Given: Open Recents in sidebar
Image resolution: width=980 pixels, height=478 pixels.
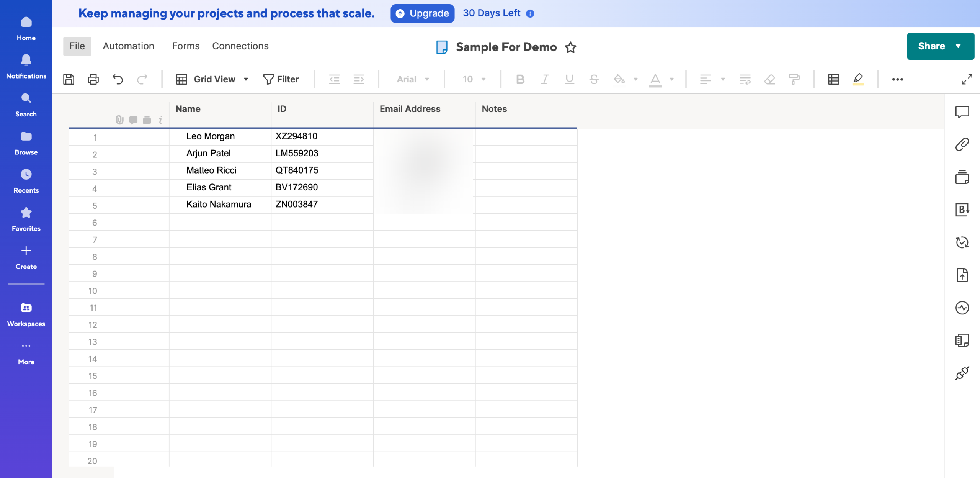Looking at the screenshot, I should (x=26, y=181).
